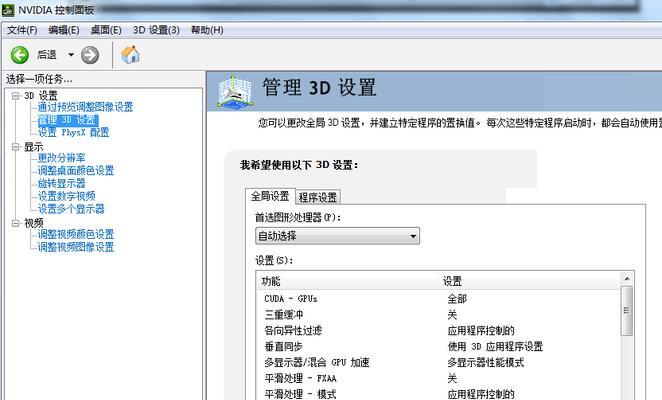Viewport: 662px width, 400px height.
Task: Collapse the 3D 设置 tree node
Action: [x=16, y=96]
